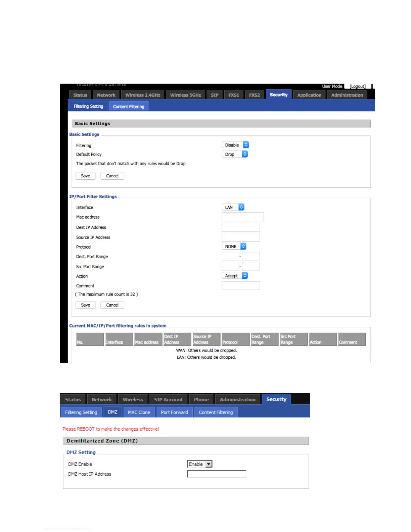The height and width of the screenshot is (532, 411).
Task: Focus the Comment input field
Action: pyautogui.click(x=241, y=285)
